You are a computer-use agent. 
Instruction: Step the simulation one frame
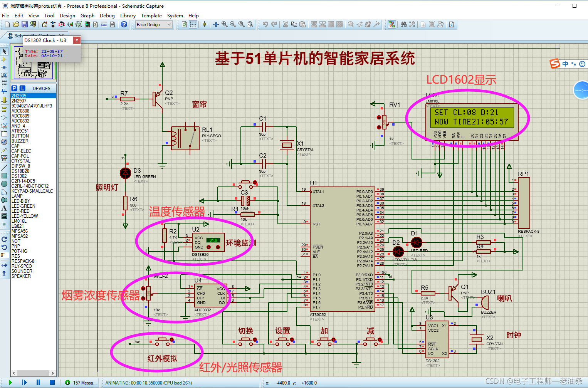pyautogui.click(x=24, y=382)
